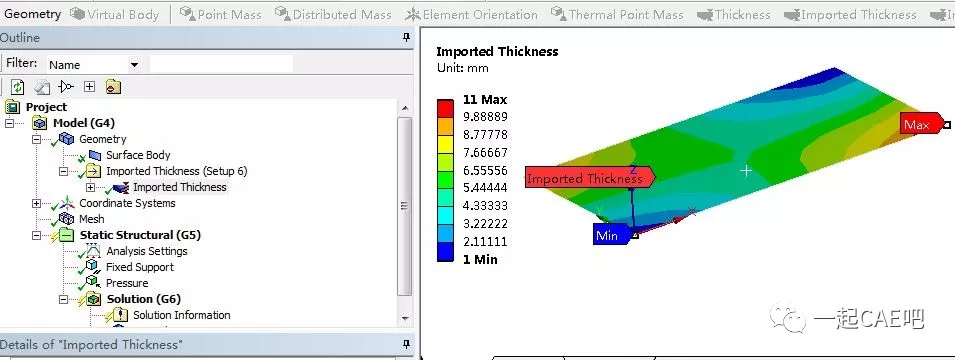Click the Refresh Search icon in Outline toolbar
955x360 pixels.
coord(17,87)
